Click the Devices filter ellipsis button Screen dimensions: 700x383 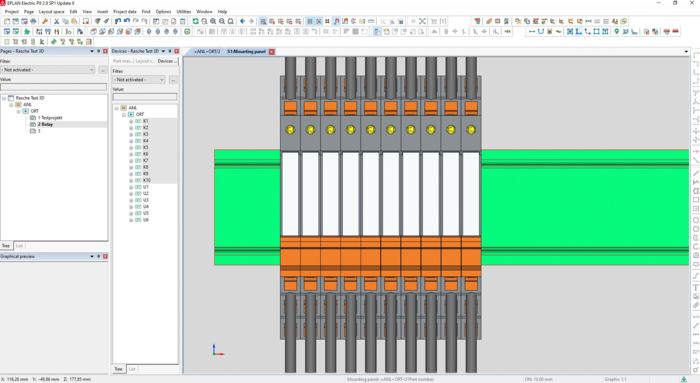173,79
